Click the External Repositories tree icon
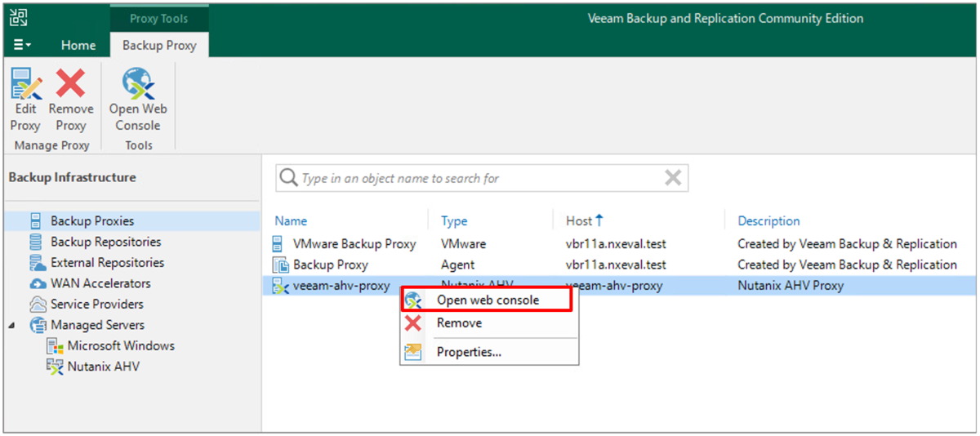 (37, 262)
